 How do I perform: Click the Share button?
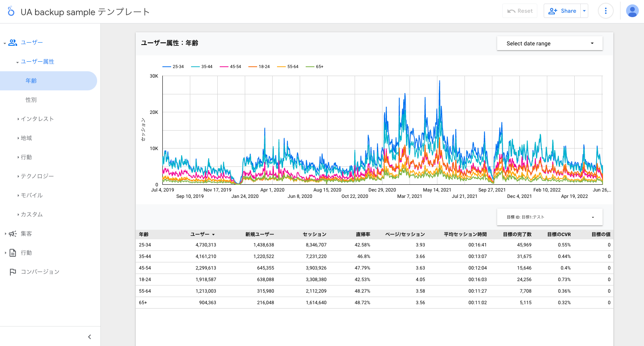tap(562, 11)
